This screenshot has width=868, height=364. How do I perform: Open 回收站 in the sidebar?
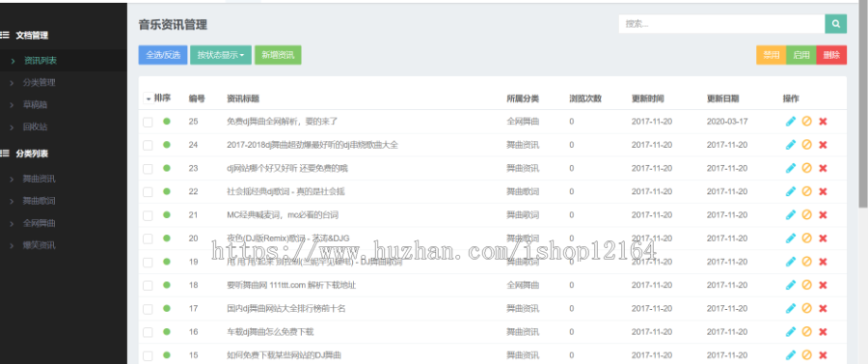pyautogui.click(x=35, y=126)
